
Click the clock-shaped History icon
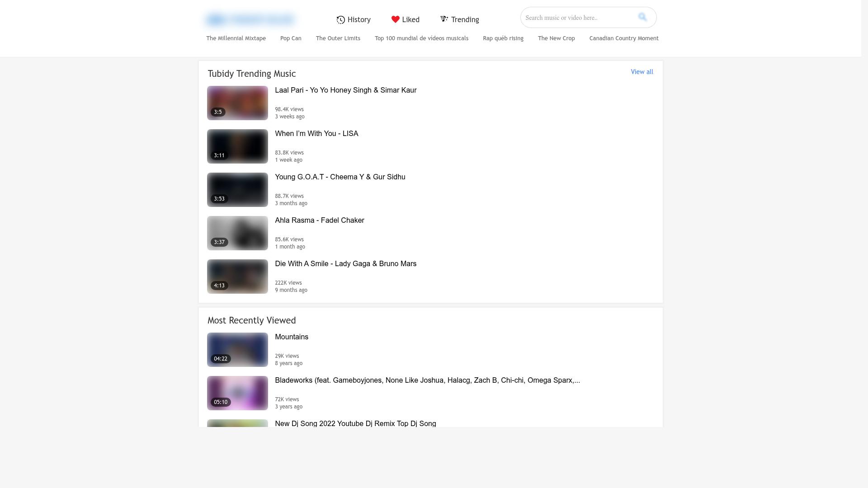[341, 20]
